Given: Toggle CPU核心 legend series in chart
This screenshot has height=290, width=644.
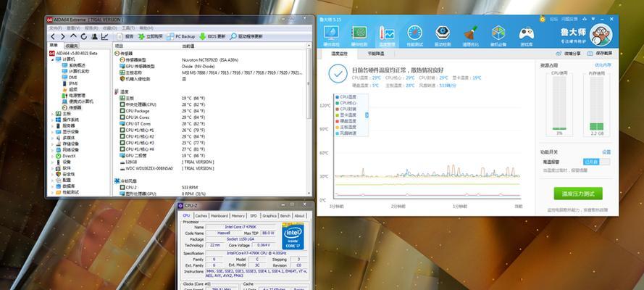Looking at the screenshot, I should 346,103.
